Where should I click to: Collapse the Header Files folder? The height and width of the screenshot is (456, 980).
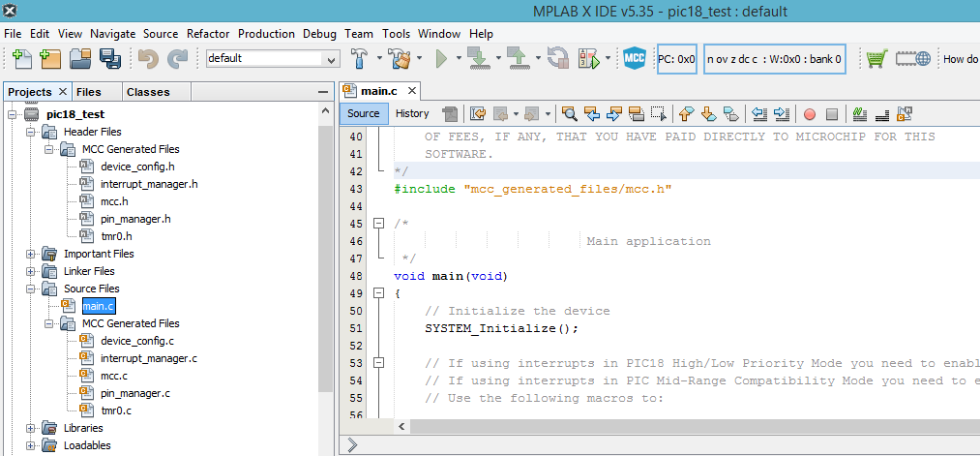pos(30,132)
